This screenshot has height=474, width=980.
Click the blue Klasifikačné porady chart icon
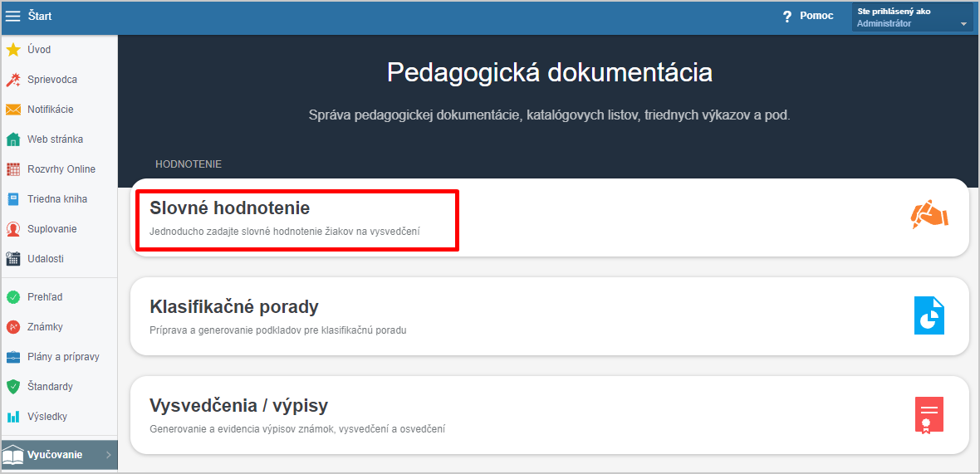pos(929,315)
